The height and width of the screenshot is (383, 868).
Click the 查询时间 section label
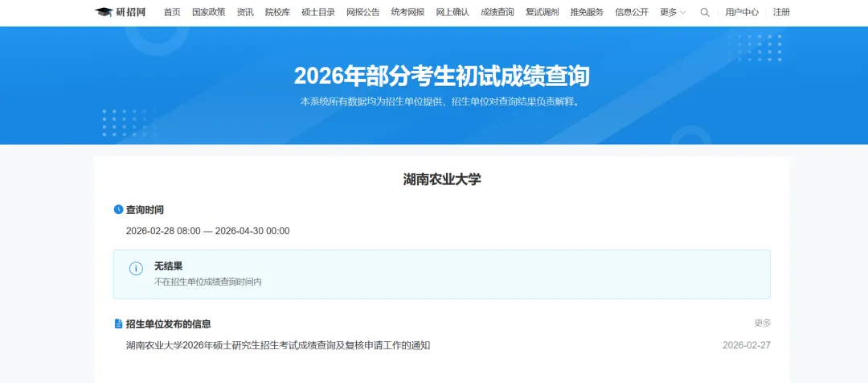pos(145,210)
